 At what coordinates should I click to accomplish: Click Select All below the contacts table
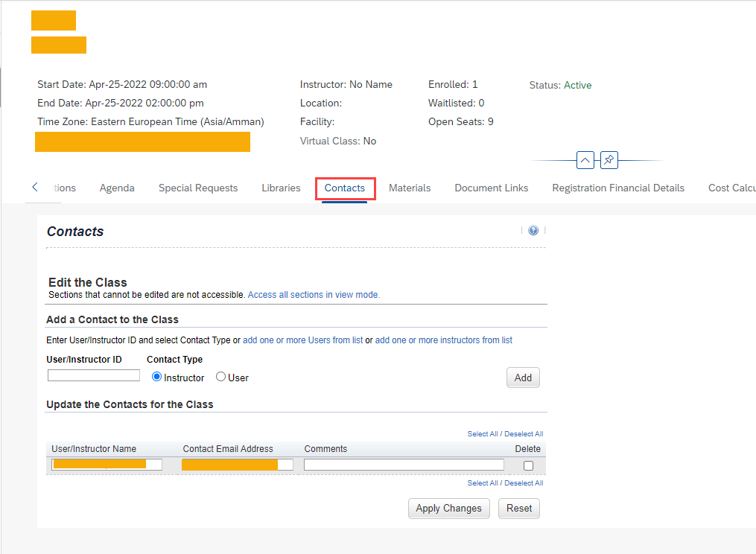click(x=483, y=483)
